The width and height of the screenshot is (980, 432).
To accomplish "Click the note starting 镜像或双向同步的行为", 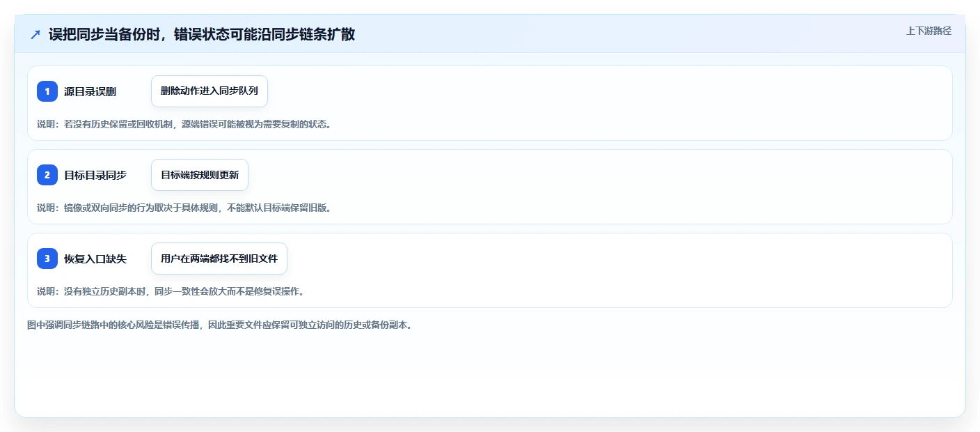I will pos(184,208).
